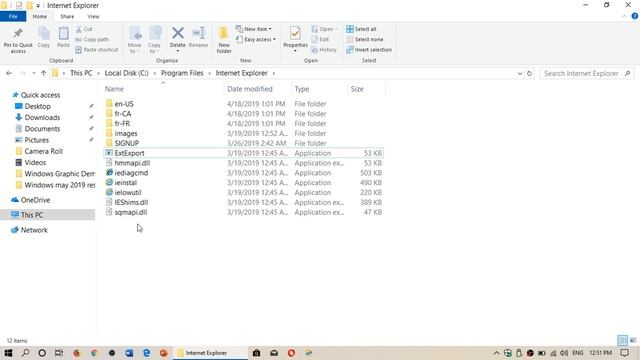
Task: Select the ExtExport application file
Action: point(129,153)
